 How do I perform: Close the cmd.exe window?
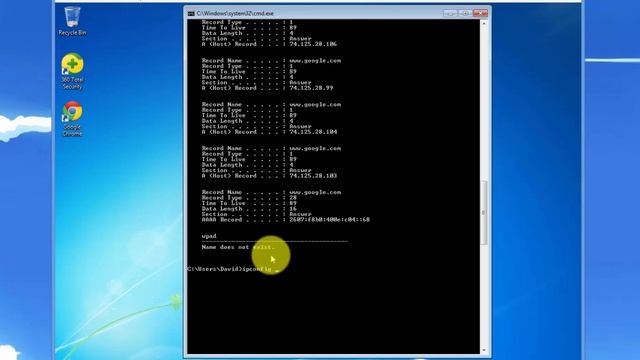tap(480, 13)
